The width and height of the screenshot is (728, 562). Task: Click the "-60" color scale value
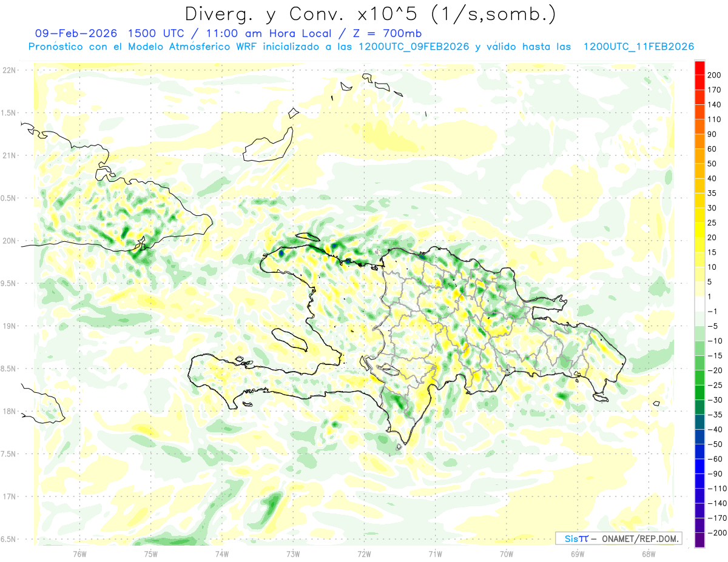tap(714, 459)
